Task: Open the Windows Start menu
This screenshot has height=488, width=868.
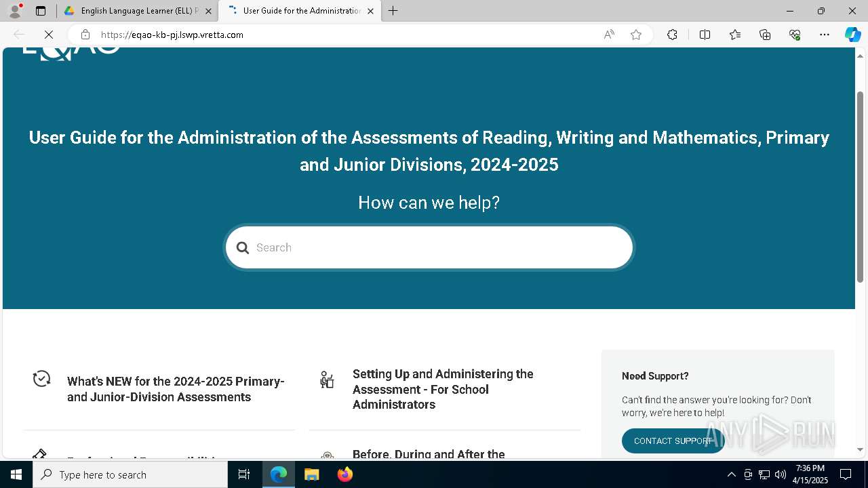Action: point(16,474)
